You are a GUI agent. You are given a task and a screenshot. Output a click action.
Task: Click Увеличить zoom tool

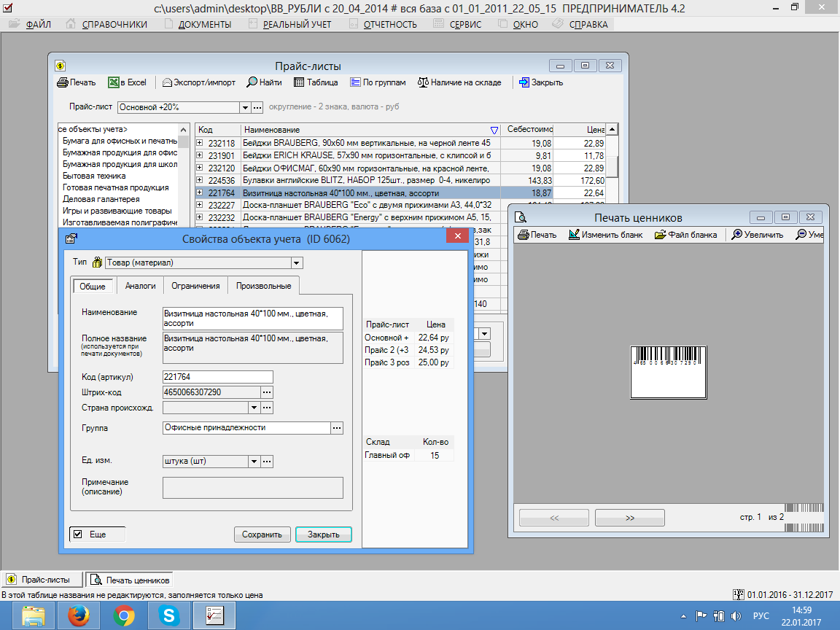(x=757, y=235)
